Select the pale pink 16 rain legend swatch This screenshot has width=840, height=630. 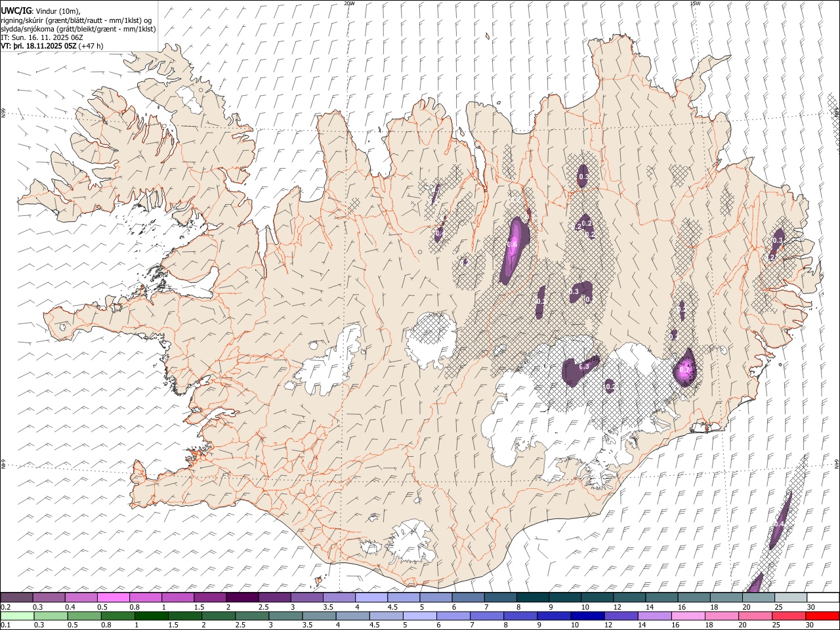point(688,616)
